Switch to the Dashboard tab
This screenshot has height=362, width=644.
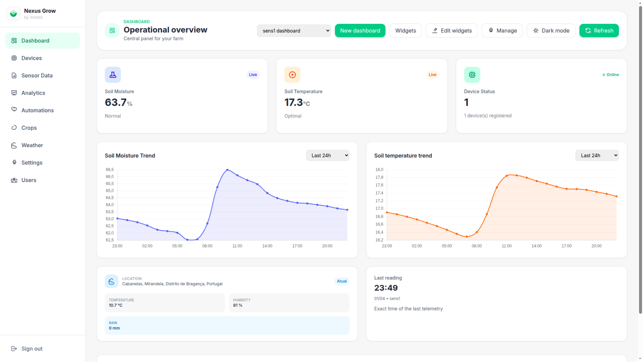(x=35, y=40)
